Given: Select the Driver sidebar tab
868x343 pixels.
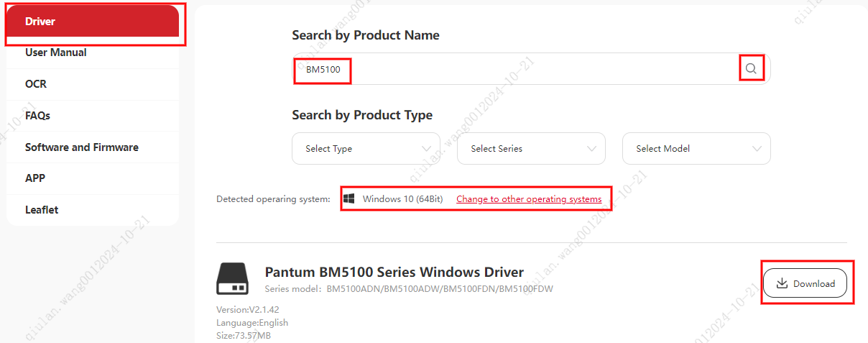Looking at the screenshot, I should (x=93, y=21).
